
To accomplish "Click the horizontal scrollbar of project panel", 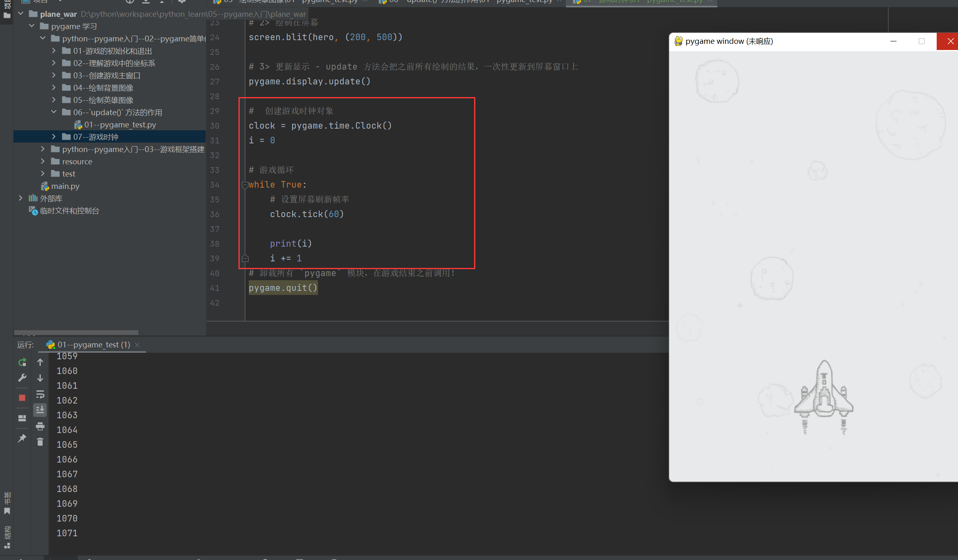I will click(x=76, y=332).
